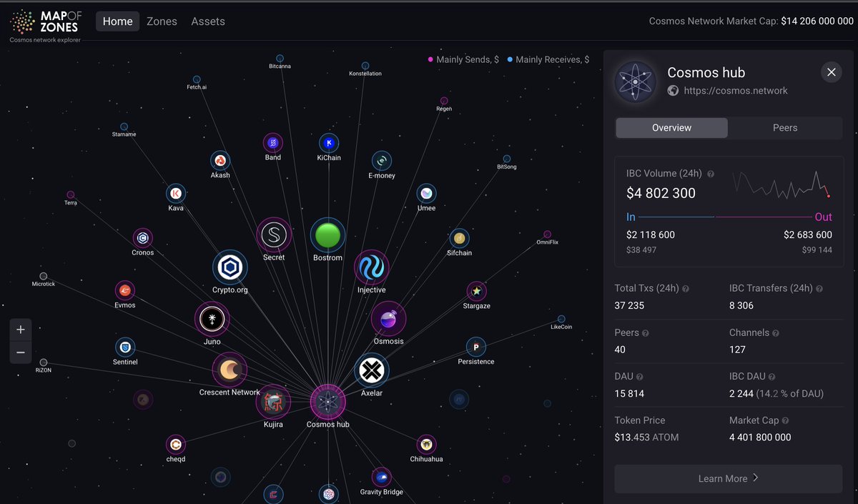Click the DAU info icon
This screenshot has height=504, width=858.
pyautogui.click(x=640, y=377)
